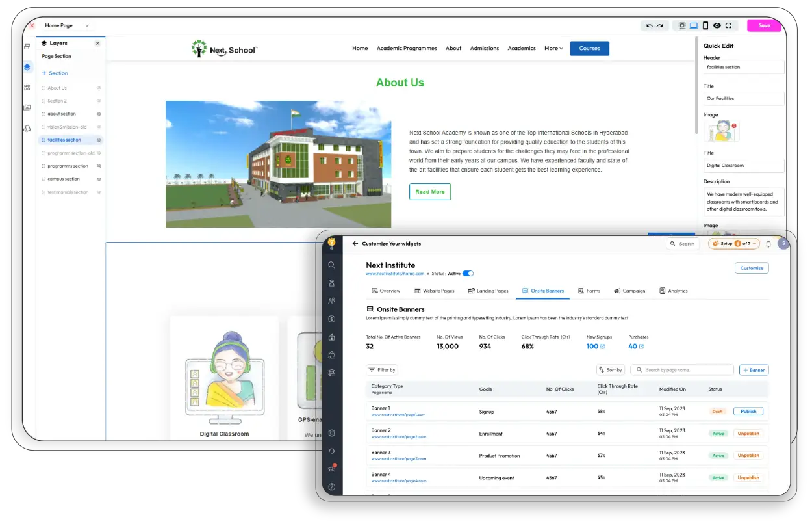Switch to the Analytics tab
The image size is (812, 526).
673,291
